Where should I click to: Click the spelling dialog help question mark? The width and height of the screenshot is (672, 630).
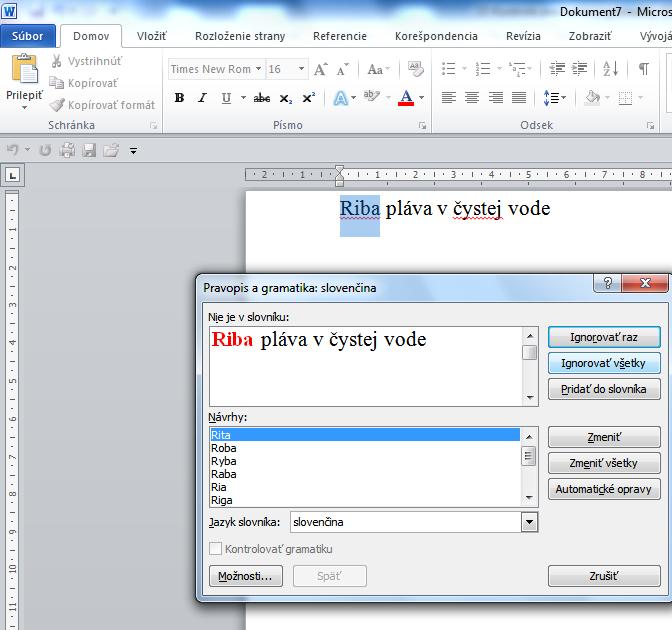tap(608, 283)
